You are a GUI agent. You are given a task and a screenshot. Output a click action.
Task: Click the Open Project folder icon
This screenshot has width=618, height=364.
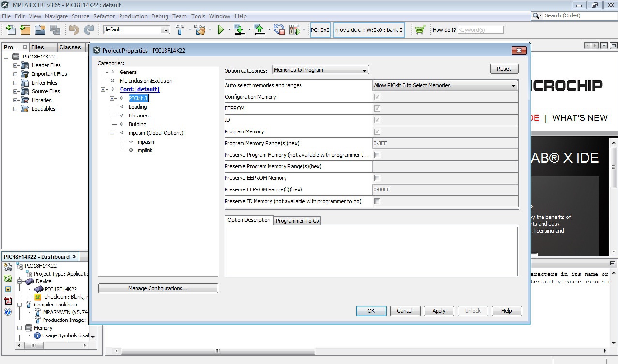tap(40, 30)
